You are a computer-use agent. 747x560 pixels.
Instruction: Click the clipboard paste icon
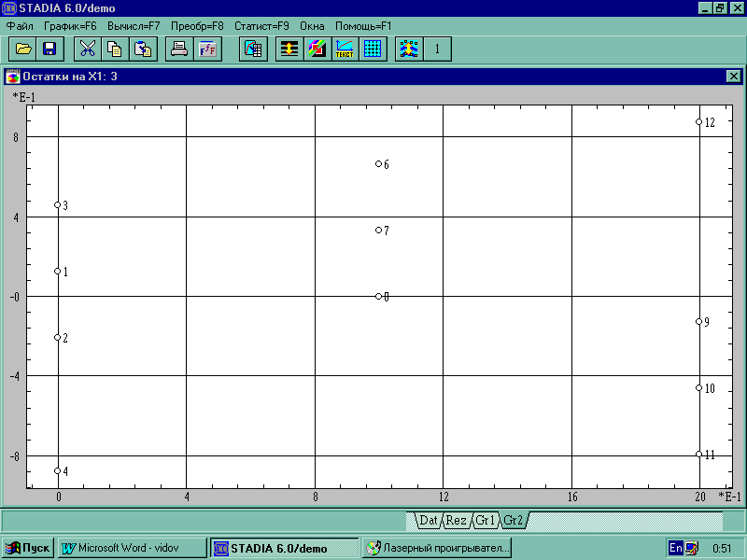[143, 49]
